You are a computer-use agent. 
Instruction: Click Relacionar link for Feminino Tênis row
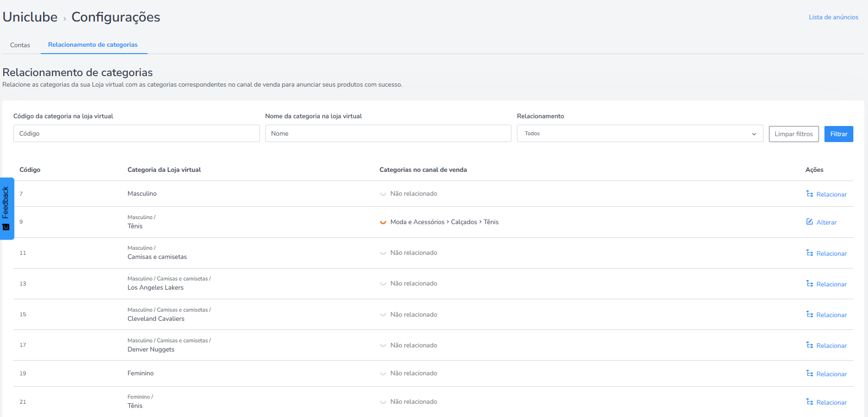(x=831, y=402)
